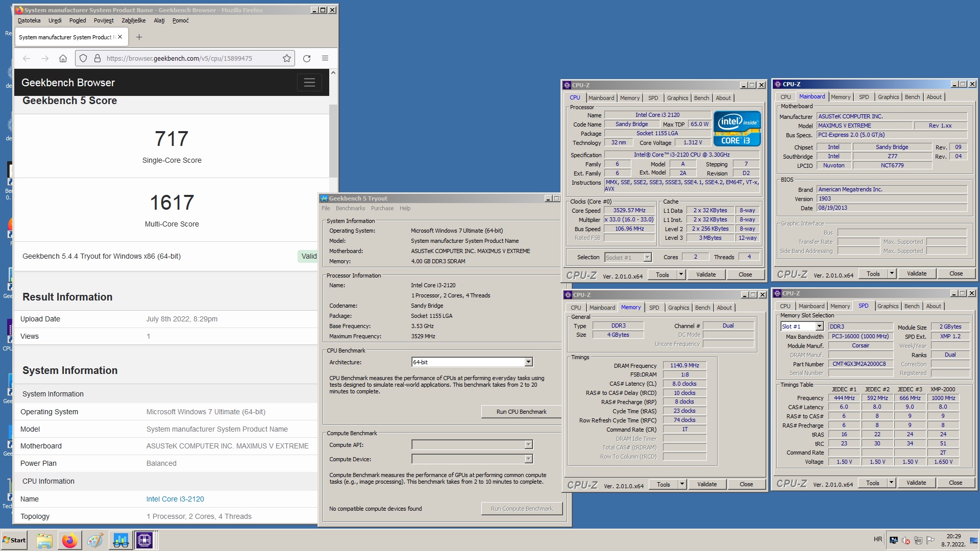980x551 pixels.
Task: Click Tools button in CPU tab window
Action: pyautogui.click(x=662, y=274)
